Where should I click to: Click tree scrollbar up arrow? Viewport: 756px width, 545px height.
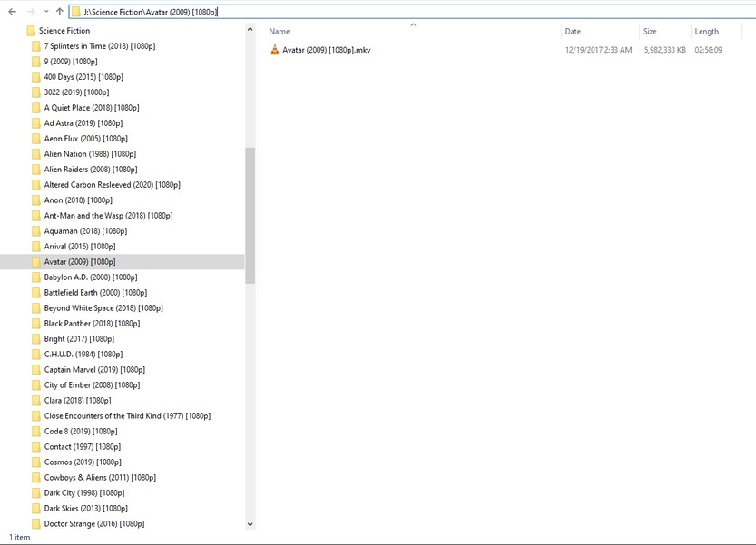(x=250, y=29)
